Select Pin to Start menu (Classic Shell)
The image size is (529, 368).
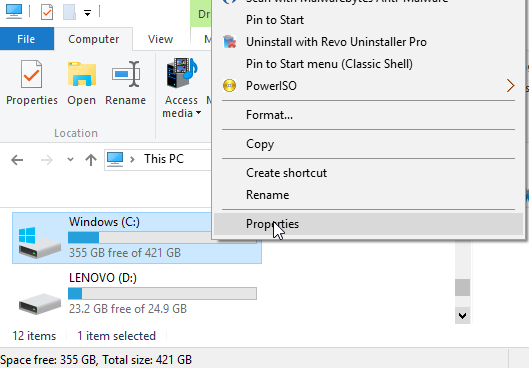click(x=368, y=64)
